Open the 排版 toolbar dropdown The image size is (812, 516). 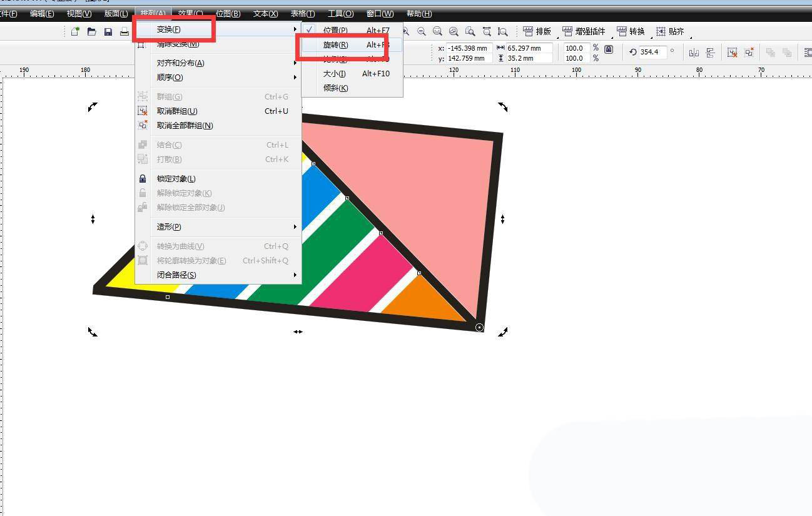tap(537, 31)
